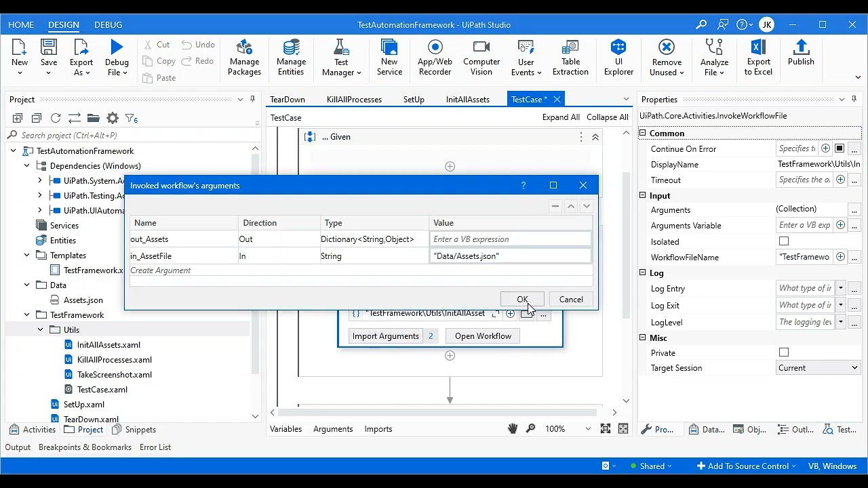Viewport: 868px width, 488px height.
Task: Open User Events tool
Action: tap(526, 48)
